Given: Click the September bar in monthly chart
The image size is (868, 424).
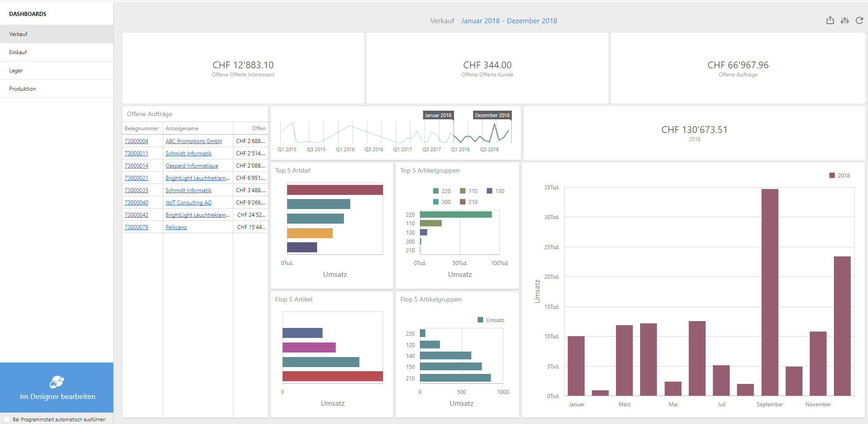Looking at the screenshot, I should point(770,292).
